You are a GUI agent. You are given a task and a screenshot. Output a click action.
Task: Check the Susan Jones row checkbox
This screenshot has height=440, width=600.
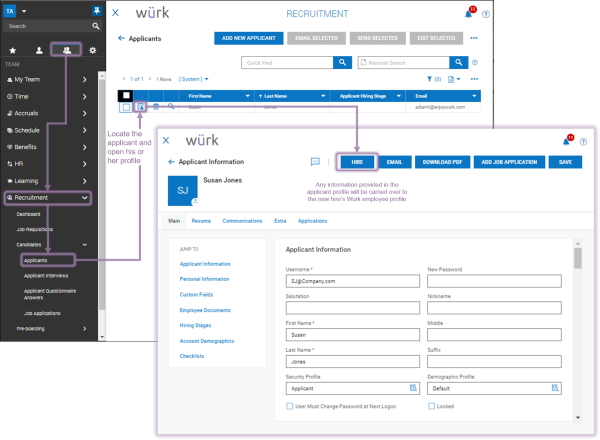tap(126, 107)
